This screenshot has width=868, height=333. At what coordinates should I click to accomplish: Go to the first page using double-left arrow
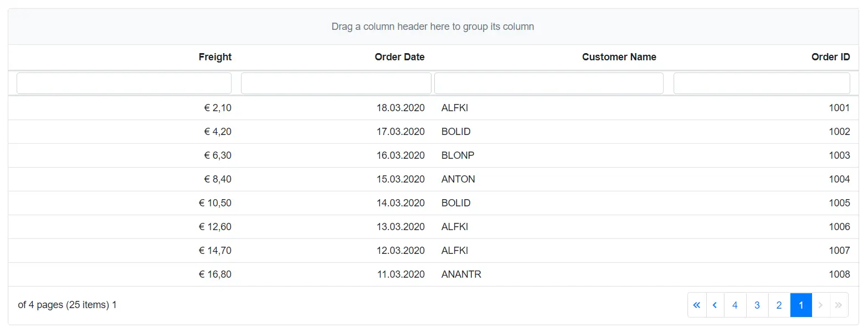coord(696,305)
